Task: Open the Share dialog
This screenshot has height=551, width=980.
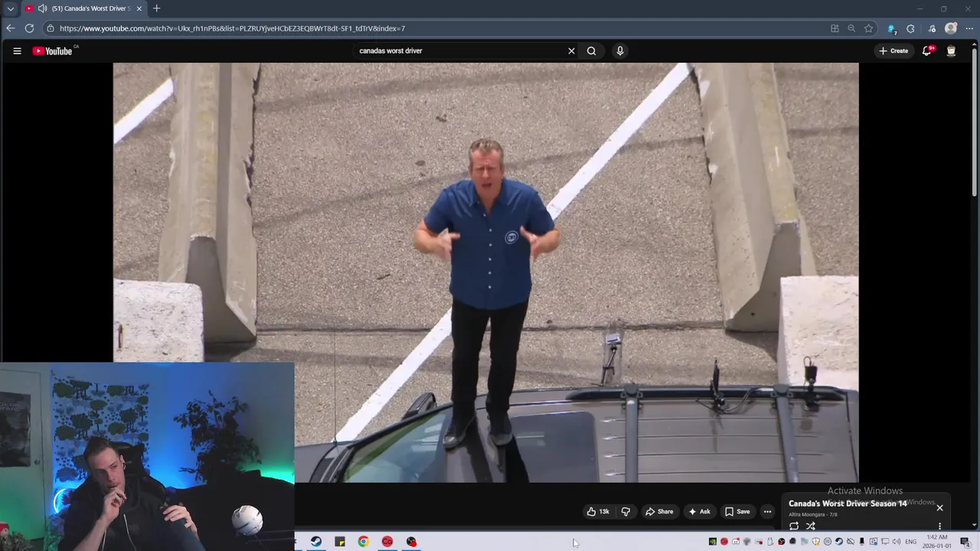Action: [x=658, y=511]
